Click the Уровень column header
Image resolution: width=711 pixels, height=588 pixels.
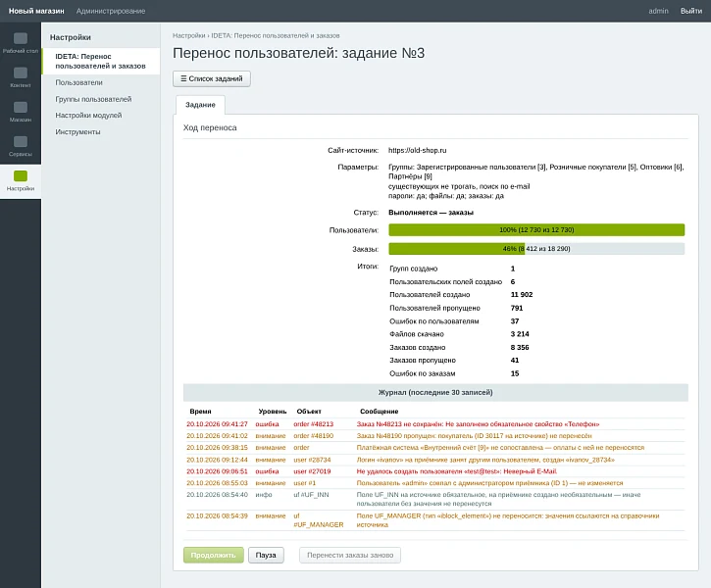click(273, 412)
